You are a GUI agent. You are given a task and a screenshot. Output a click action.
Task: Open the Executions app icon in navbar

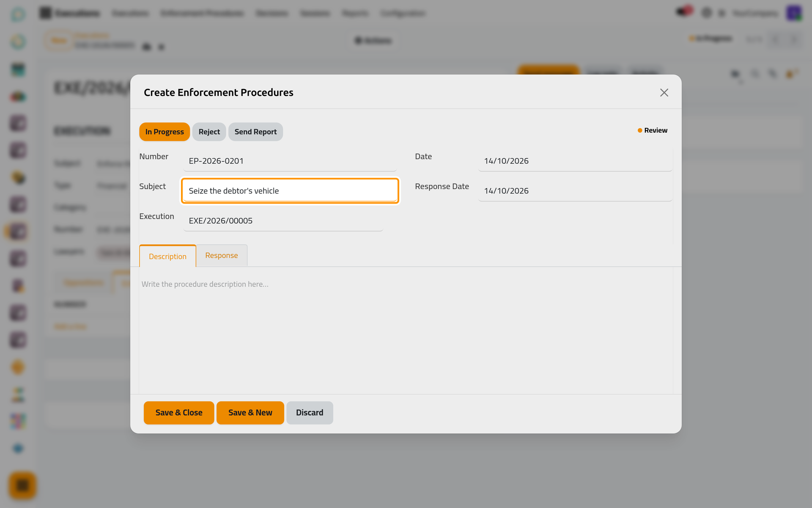tap(45, 13)
